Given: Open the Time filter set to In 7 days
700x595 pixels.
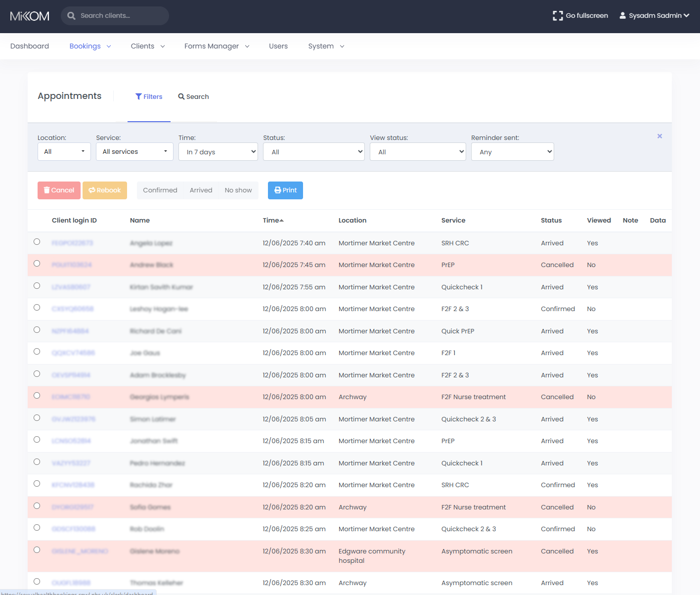Looking at the screenshot, I should pyautogui.click(x=218, y=152).
